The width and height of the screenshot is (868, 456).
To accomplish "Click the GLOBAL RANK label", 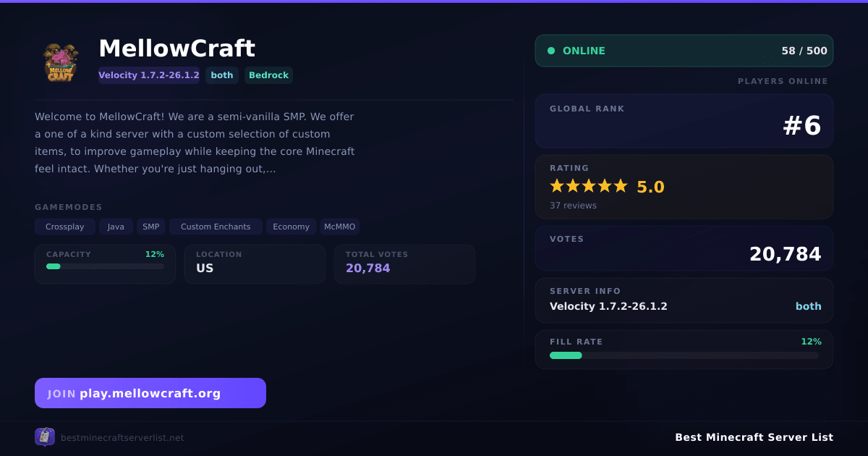I will click(x=587, y=109).
